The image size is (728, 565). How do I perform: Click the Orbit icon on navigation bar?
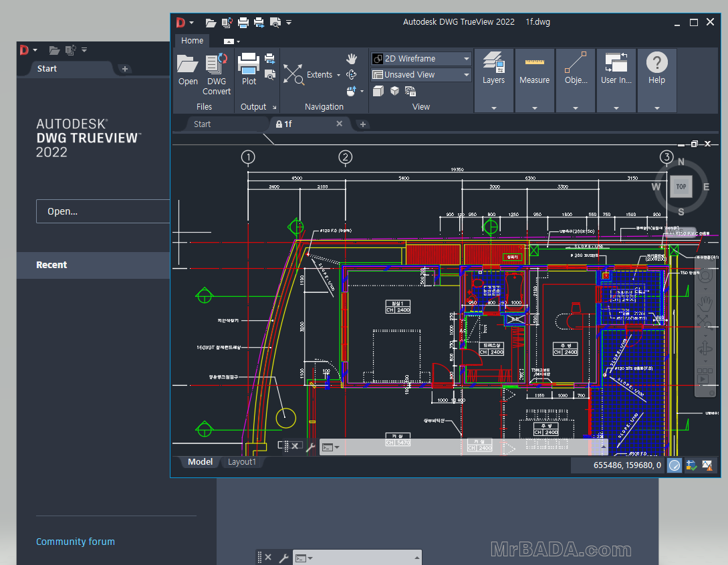tap(705, 348)
